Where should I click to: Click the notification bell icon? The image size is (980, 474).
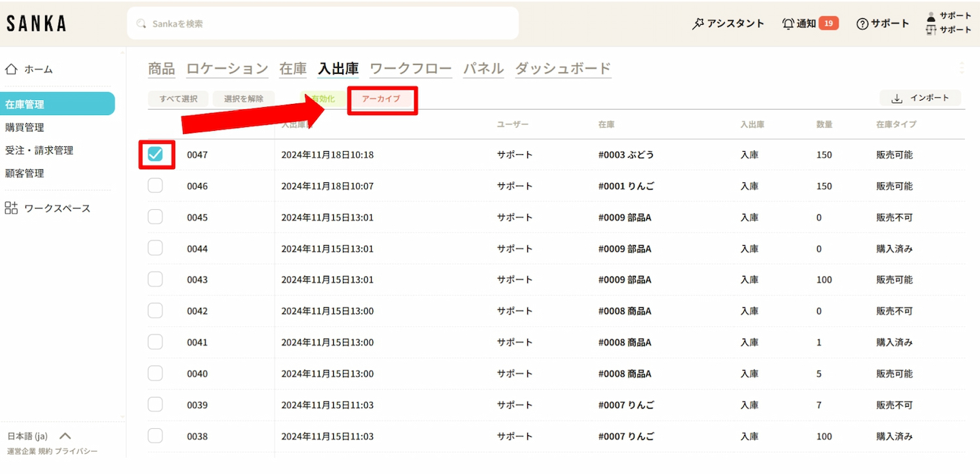click(x=788, y=24)
